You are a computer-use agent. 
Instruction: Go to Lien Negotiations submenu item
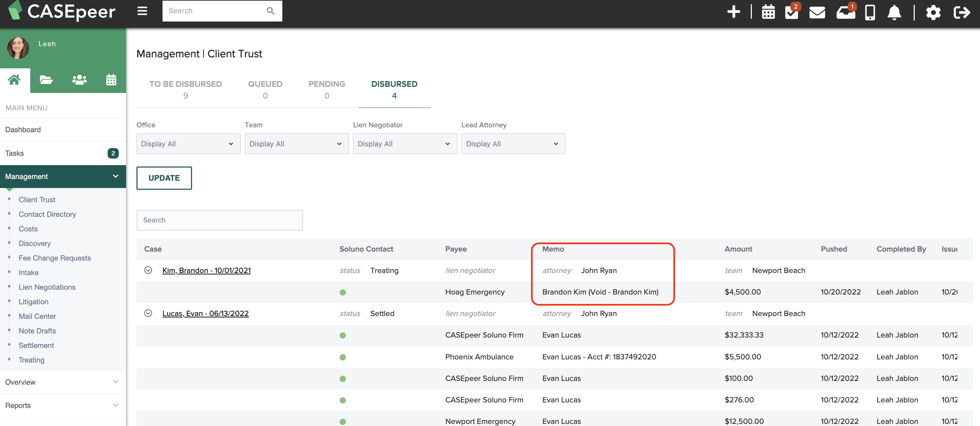[x=47, y=287]
